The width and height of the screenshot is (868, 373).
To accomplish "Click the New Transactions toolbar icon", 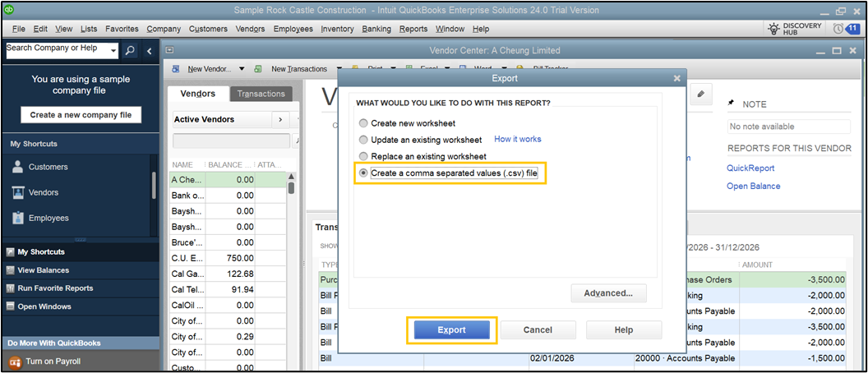I will coord(258,69).
